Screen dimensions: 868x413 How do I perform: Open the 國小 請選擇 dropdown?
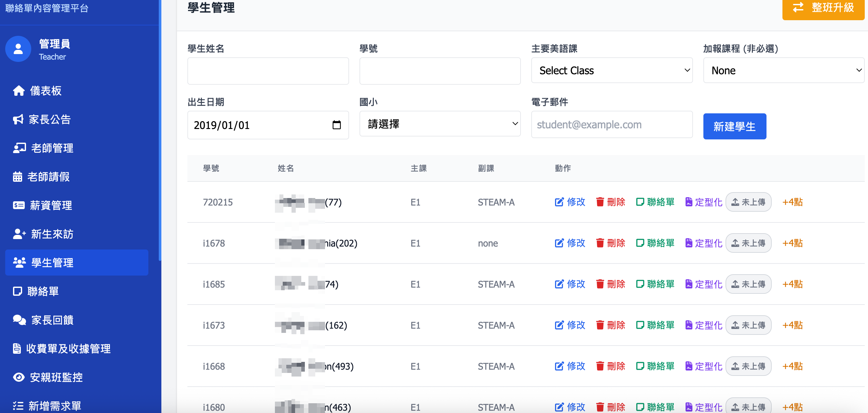[x=440, y=124]
